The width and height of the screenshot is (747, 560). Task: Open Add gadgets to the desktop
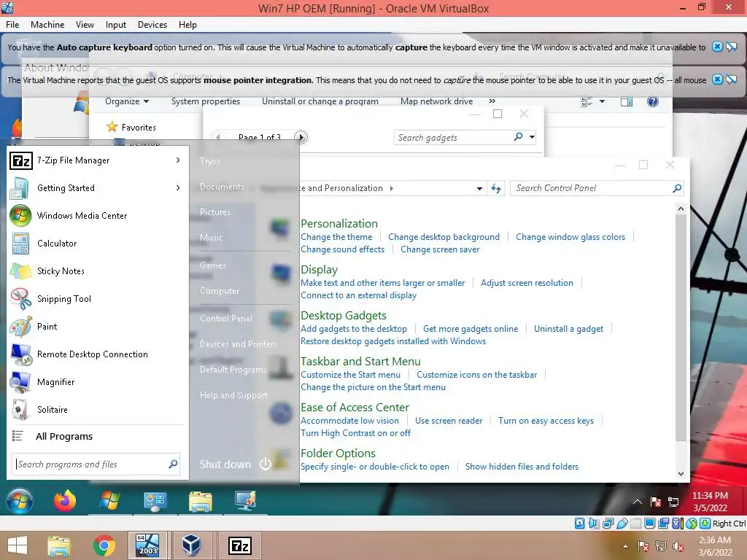click(354, 329)
